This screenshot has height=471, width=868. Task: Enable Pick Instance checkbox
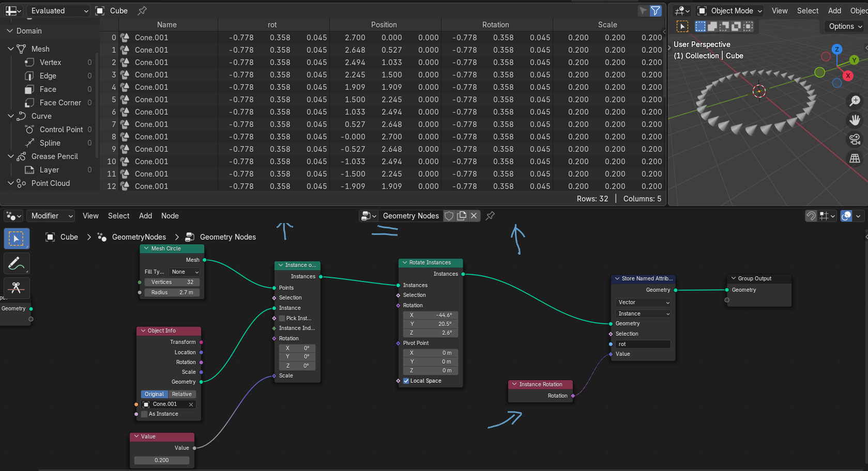pyautogui.click(x=282, y=319)
